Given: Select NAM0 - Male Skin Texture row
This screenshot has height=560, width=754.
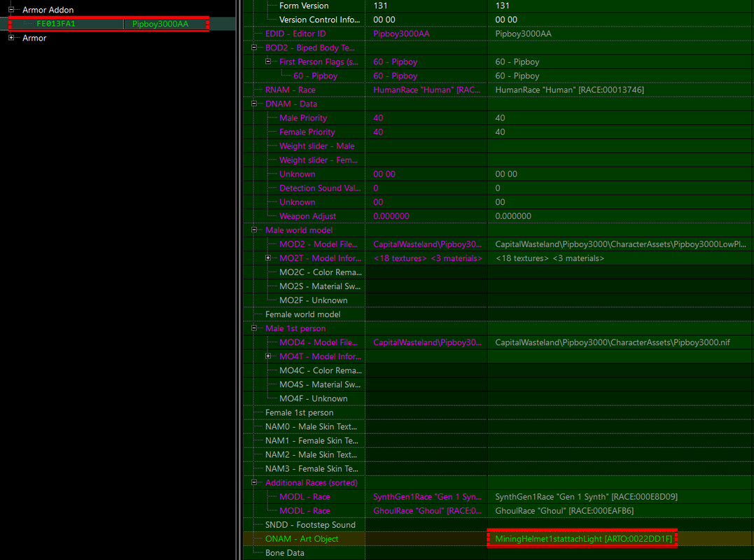Looking at the screenshot, I should (311, 426).
